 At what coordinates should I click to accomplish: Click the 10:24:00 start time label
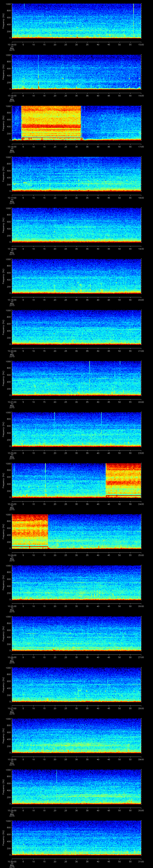coord(12,555)
